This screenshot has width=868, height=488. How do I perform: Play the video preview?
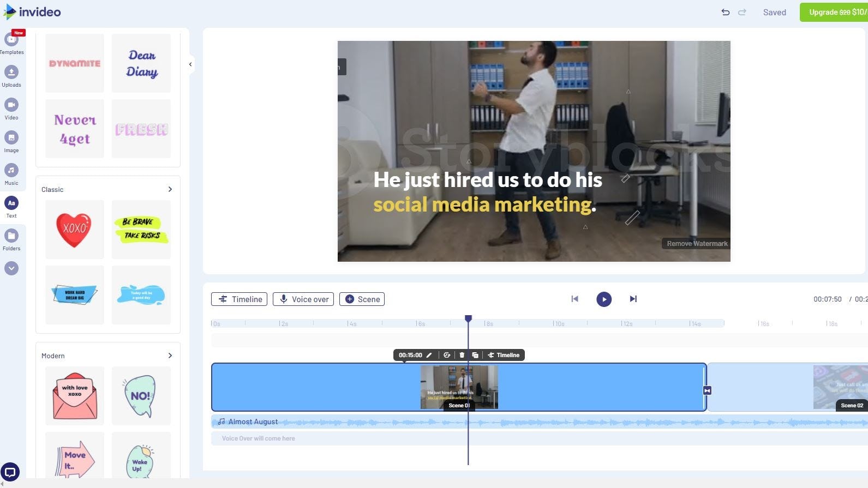[604, 299]
